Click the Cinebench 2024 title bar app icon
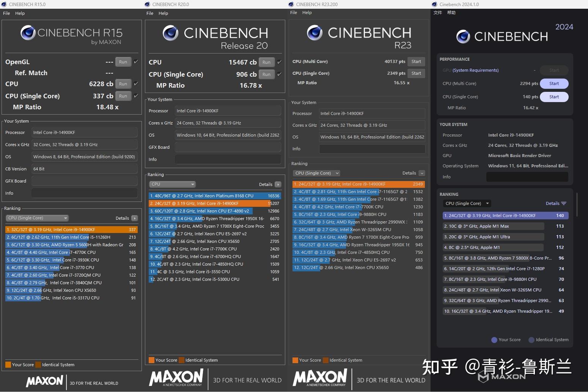The image size is (588, 392). coord(434,4)
